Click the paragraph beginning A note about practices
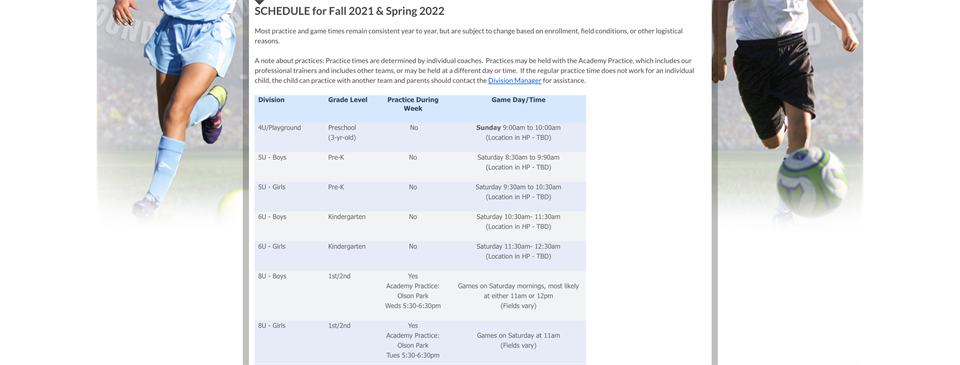This screenshot has height=365, width=960. 474,70
